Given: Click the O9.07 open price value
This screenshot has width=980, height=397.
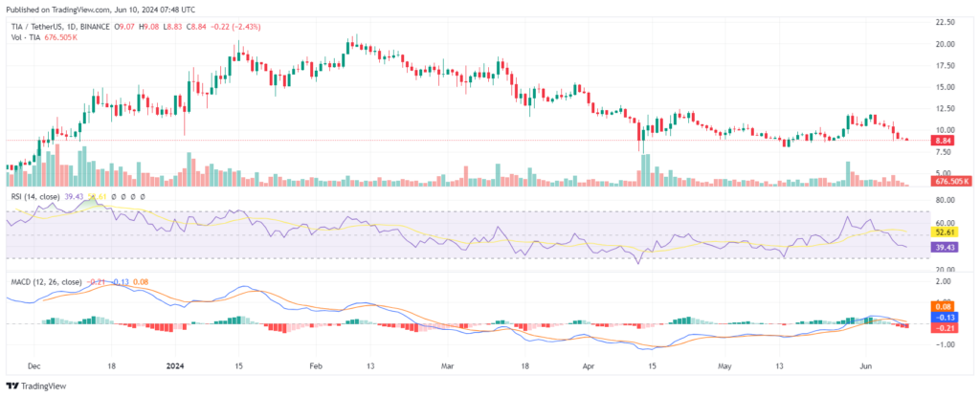Looking at the screenshot, I should [125, 27].
